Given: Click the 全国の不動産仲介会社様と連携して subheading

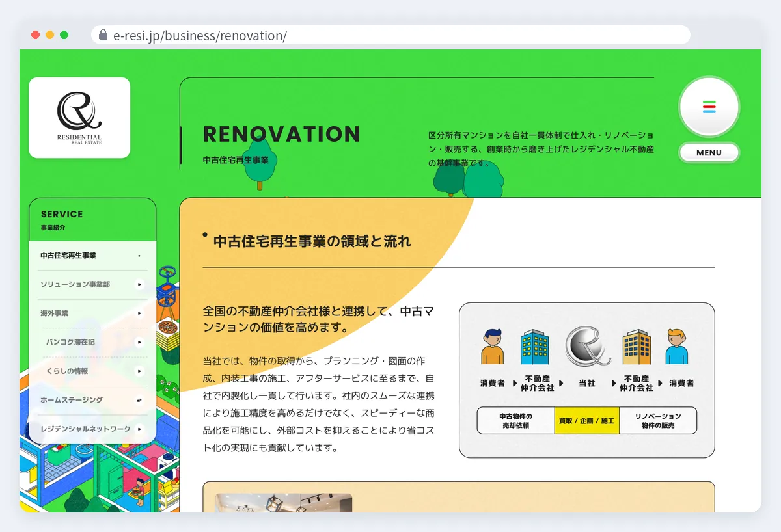Looking at the screenshot, I should [318, 319].
